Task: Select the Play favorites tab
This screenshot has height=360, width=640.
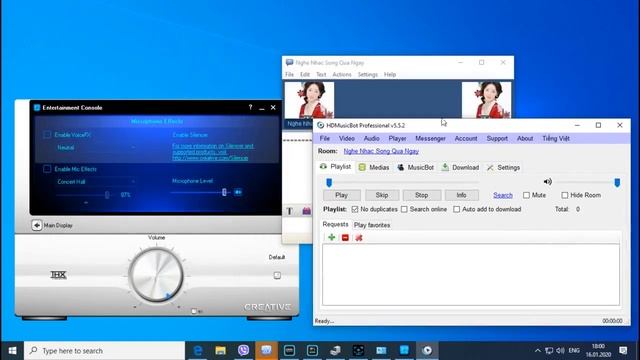Action: coord(372,225)
